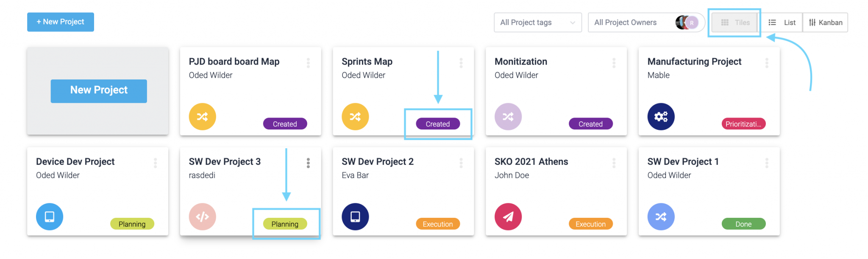The height and width of the screenshot is (259, 868).
Task: Open the SW Dev Project 2 title
Action: [x=378, y=162]
